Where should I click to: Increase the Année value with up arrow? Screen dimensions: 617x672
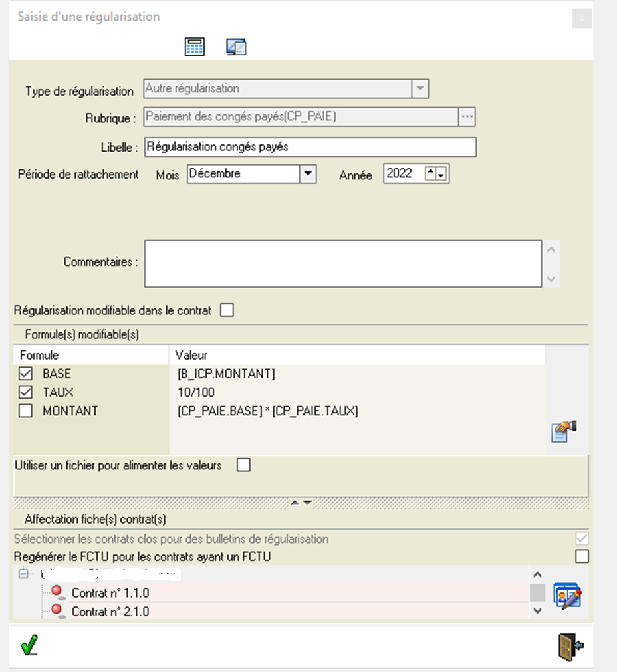tap(430, 171)
